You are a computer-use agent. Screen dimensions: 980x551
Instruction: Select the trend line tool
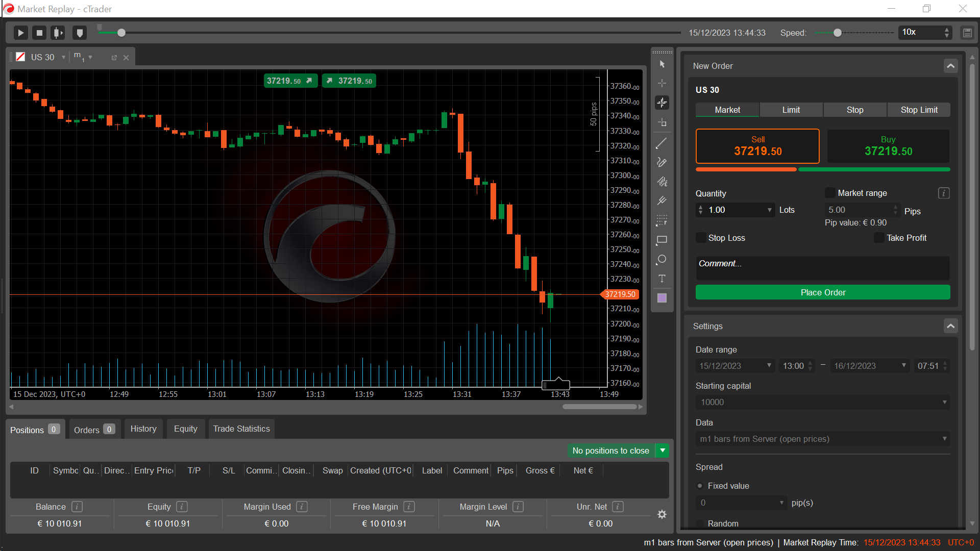(x=662, y=143)
